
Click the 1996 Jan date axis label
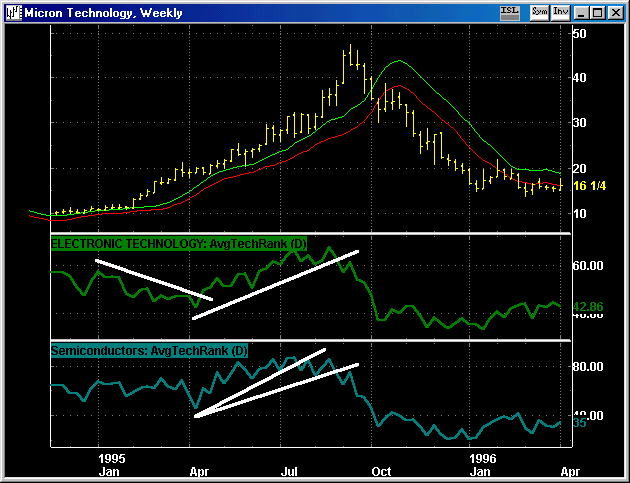click(x=483, y=465)
